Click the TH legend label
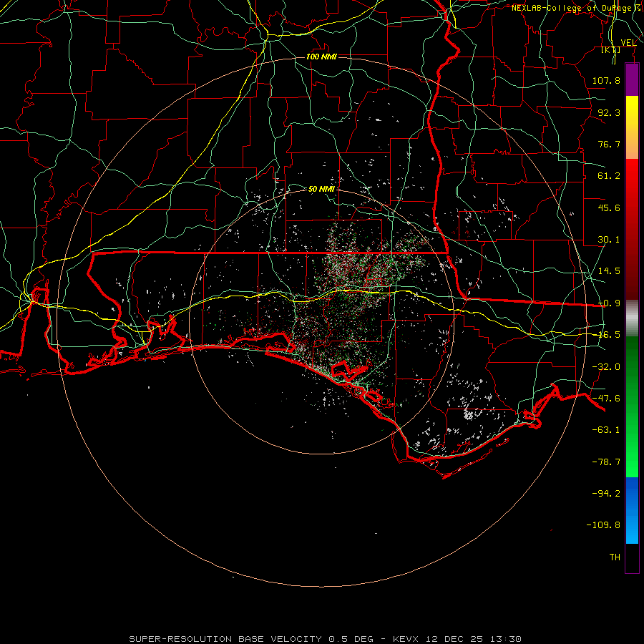 [615, 557]
